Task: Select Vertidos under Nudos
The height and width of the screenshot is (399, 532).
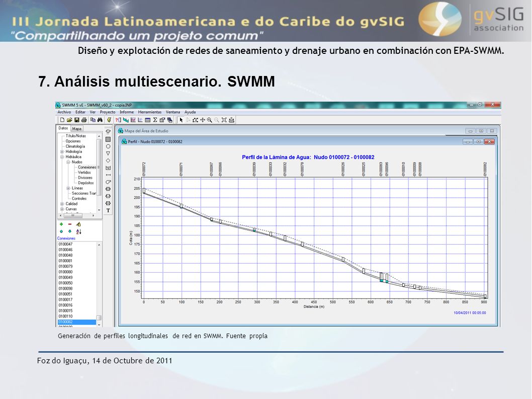Action: (84, 173)
